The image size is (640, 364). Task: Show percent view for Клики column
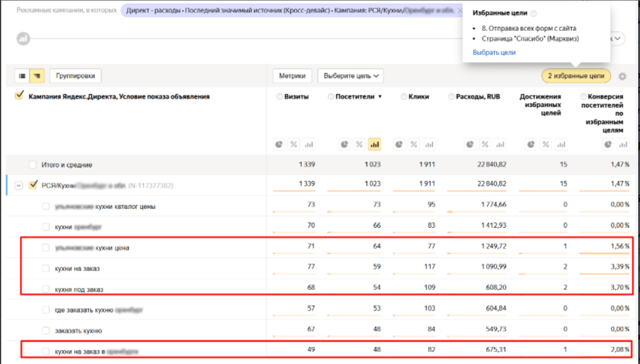414,144
